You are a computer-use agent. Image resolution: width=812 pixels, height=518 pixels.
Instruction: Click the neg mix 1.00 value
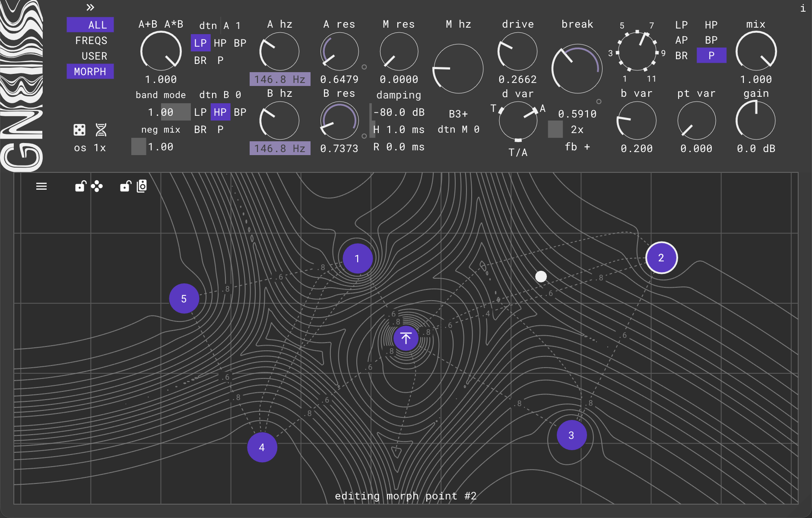click(161, 147)
